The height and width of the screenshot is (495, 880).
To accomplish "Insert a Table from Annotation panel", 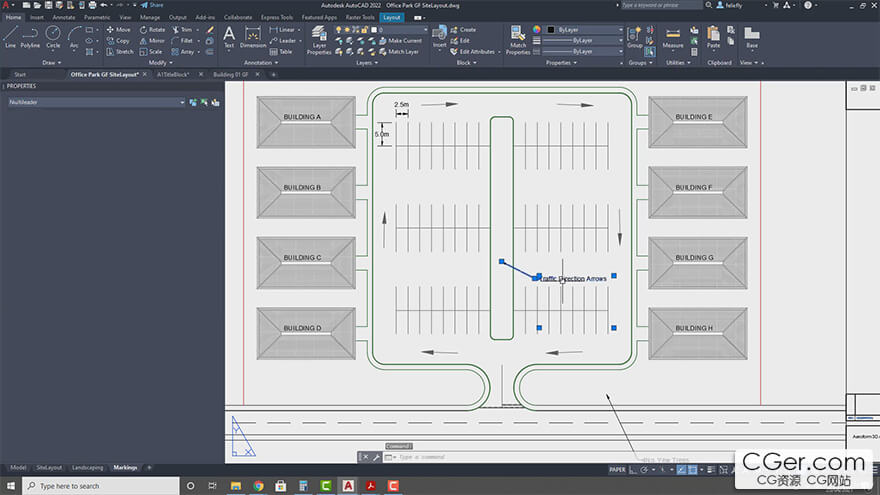I will coord(281,52).
